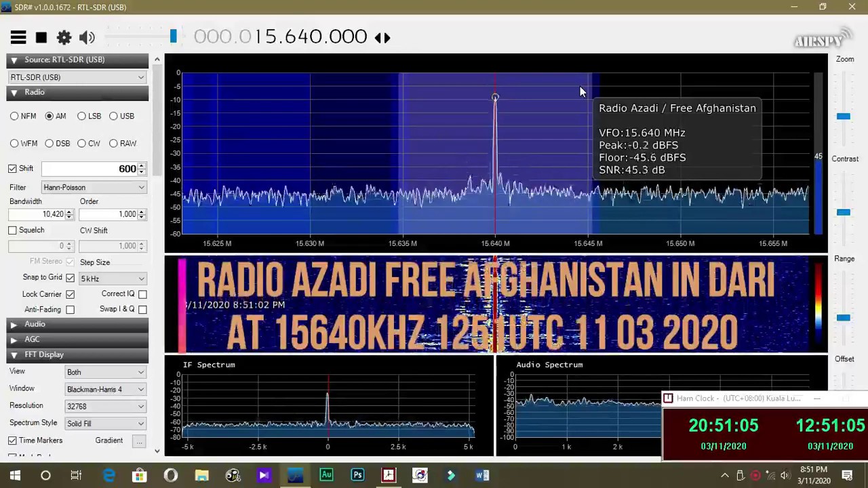Select RAW demodulation mode

(113, 143)
